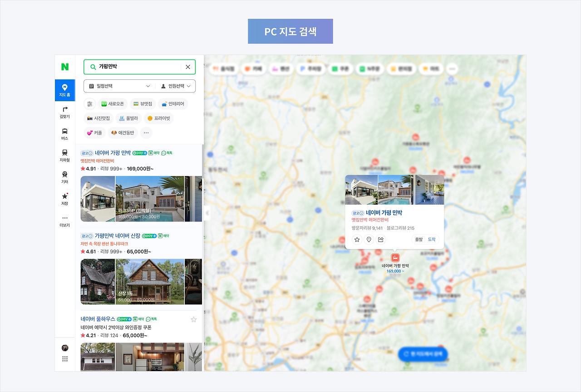Click blue search-this-area button on map

pos(423,354)
